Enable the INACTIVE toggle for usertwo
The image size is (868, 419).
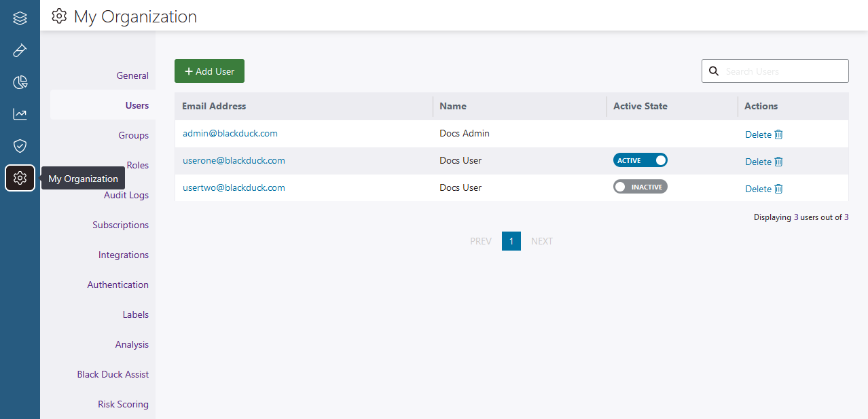point(640,187)
